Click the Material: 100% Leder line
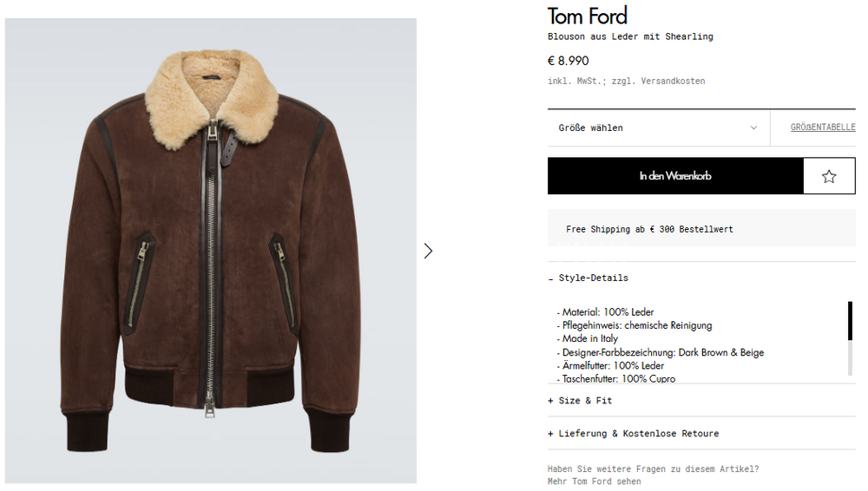Image resolution: width=868 pixels, height=491 pixels. pyautogui.click(x=608, y=312)
